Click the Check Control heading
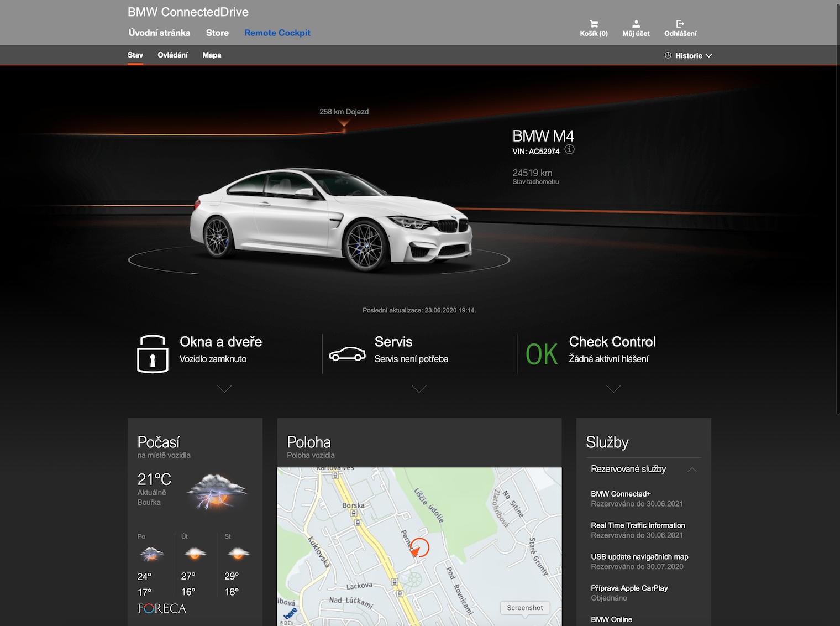The width and height of the screenshot is (840, 626). (x=612, y=342)
